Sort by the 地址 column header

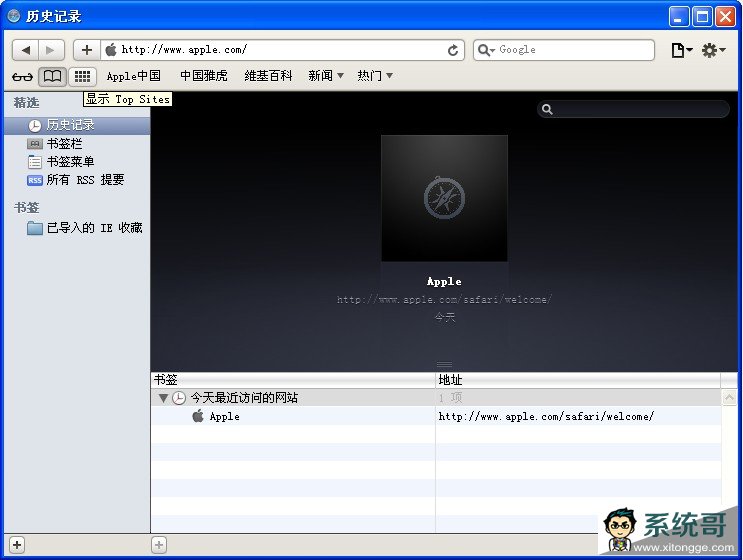click(x=578, y=379)
